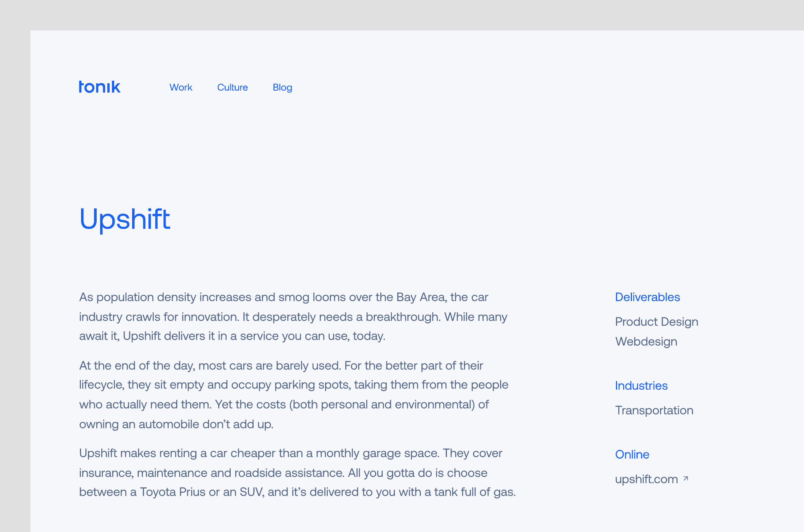Image resolution: width=804 pixels, height=532 pixels.
Task: Click the paragraph mentioning Toyota Prius
Action: (293, 473)
